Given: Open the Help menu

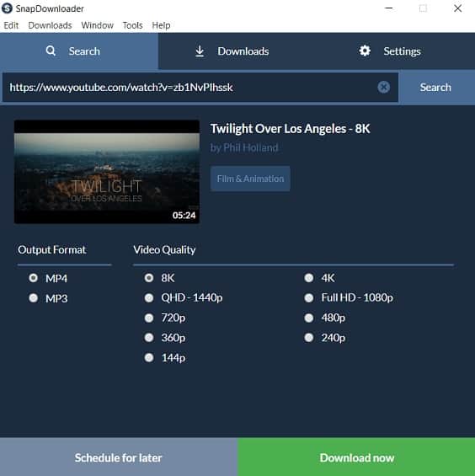Looking at the screenshot, I should pos(161,25).
